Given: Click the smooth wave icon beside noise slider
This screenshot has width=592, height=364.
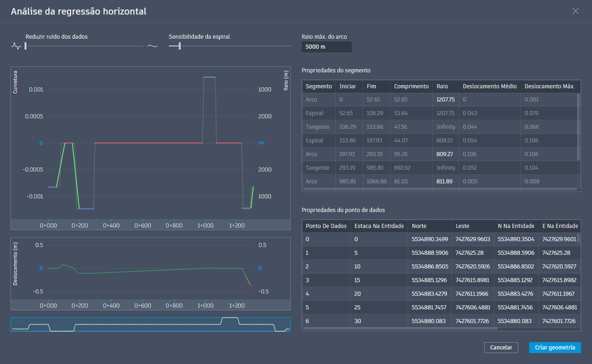Looking at the screenshot, I should pyautogui.click(x=152, y=46).
